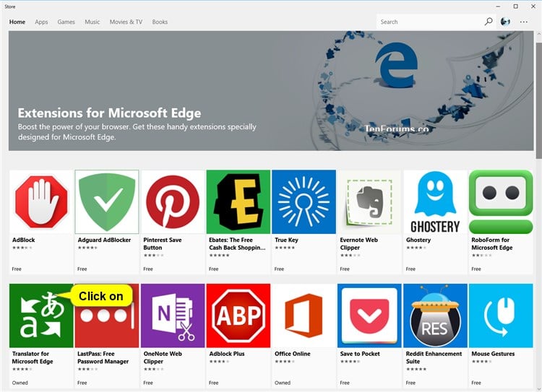Viewport: 542px width, 392px height.
Task: Click the star rating under Mouse Gestures
Action: 481,361
